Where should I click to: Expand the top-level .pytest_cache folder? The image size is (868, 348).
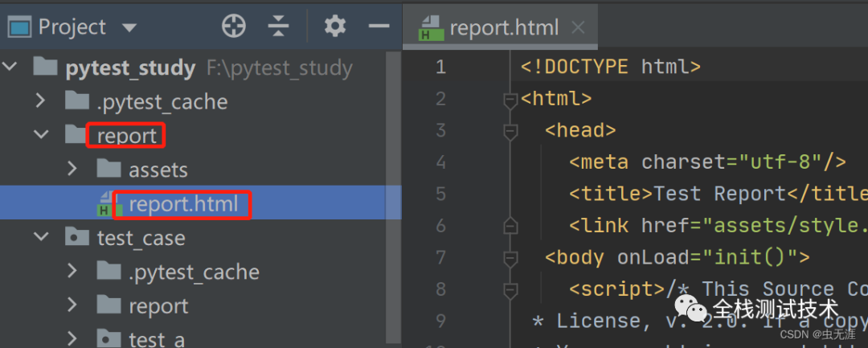click(40, 101)
